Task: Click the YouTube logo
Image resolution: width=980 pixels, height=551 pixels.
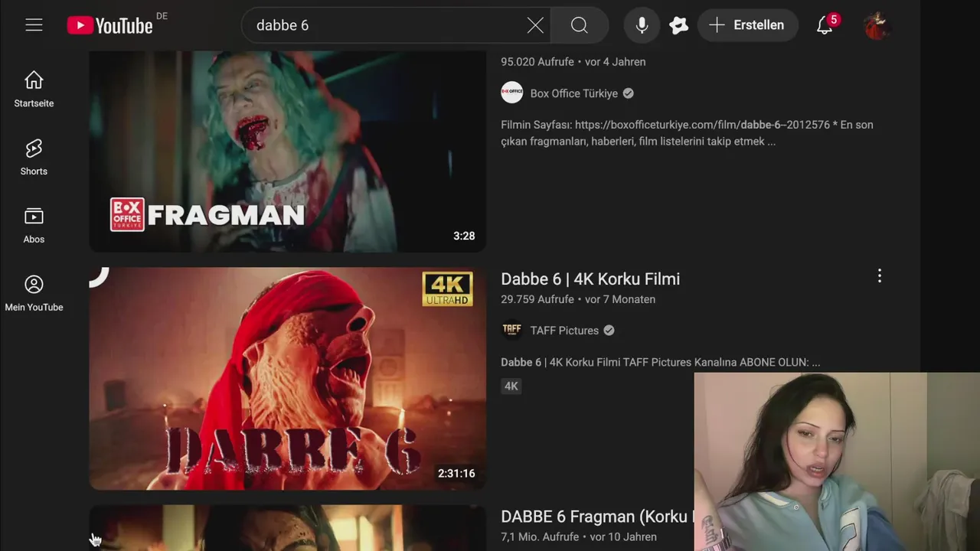Action: (110, 25)
